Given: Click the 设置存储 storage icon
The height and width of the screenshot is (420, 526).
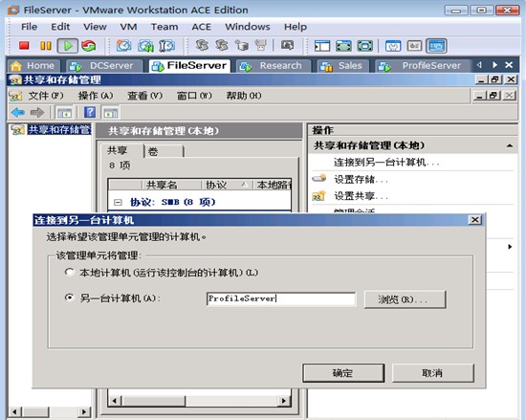Looking at the screenshot, I should [x=319, y=178].
